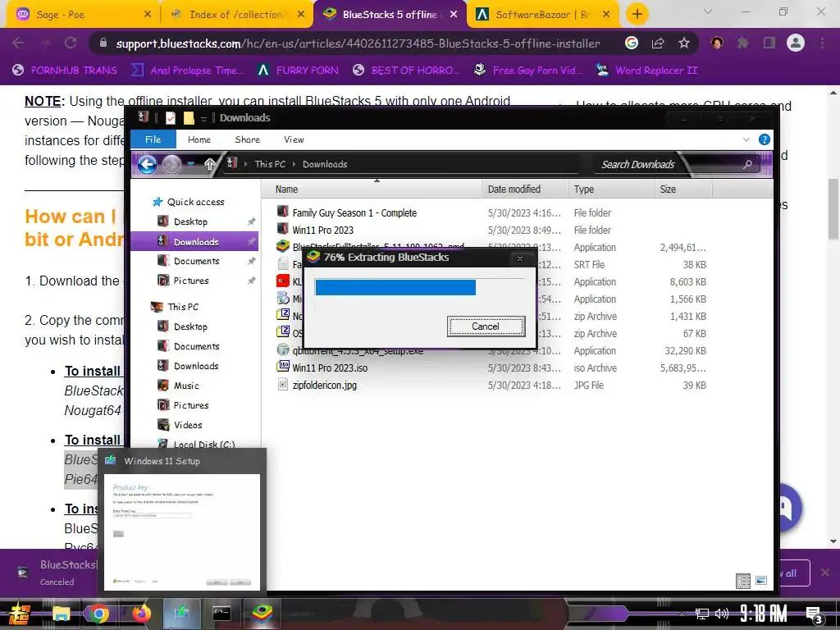Open Windows Start button on taskbar
The height and width of the screenshot is (630, 840).
[x=20, y=614]
